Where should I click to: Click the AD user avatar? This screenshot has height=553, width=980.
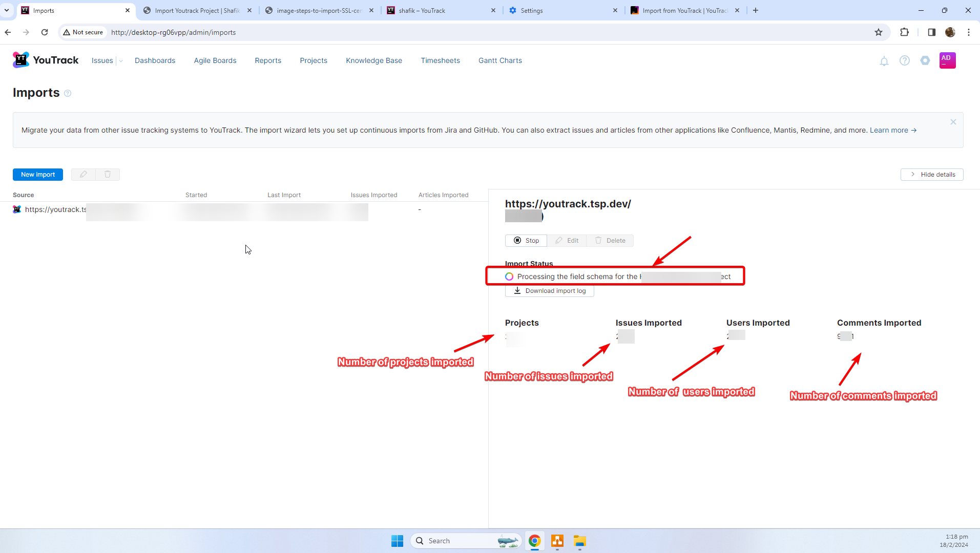coord(947,60)
